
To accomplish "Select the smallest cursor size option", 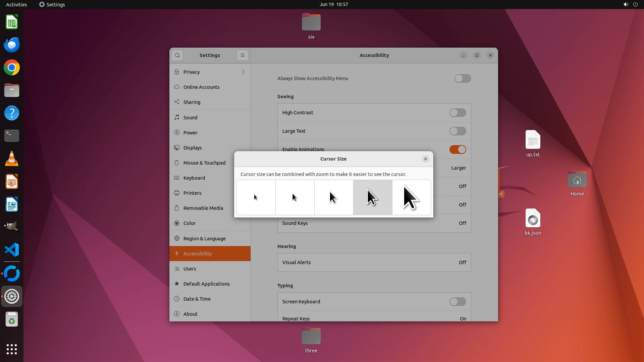I will 256,197.
